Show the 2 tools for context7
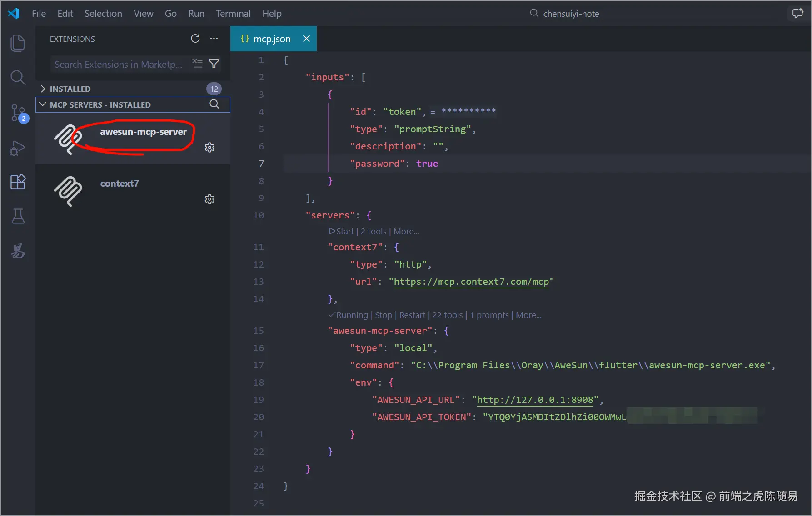Viewport: 812px width, 516px height. [374, 231]
